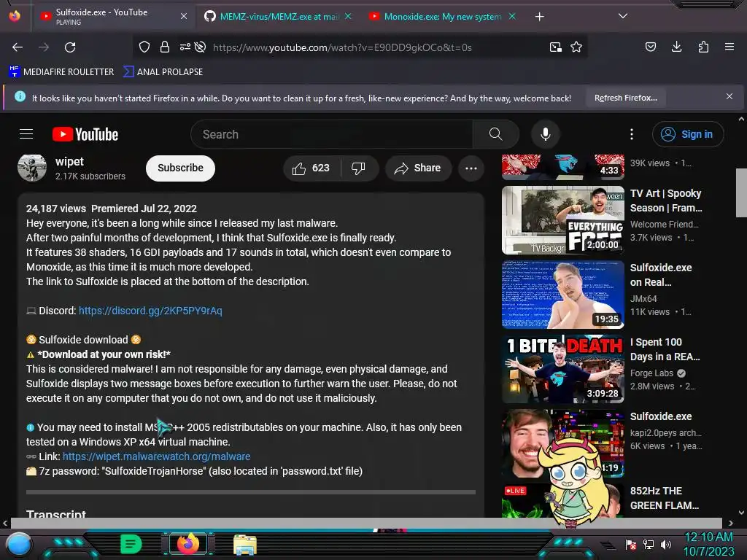Click the YouTube search magnifier button

click(495, 134)
